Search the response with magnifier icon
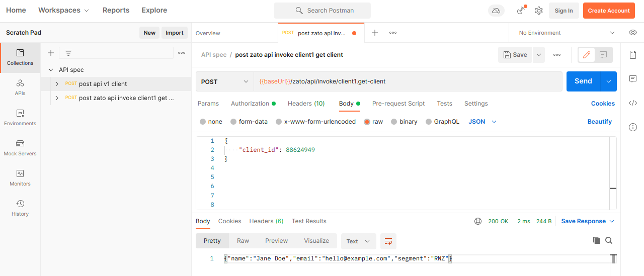This screenshot has width=644, height=276. (x=609, y=241)
